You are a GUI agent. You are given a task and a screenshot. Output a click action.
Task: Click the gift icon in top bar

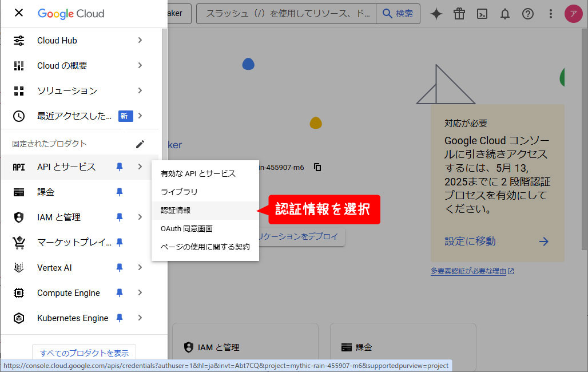coord(459,14)
